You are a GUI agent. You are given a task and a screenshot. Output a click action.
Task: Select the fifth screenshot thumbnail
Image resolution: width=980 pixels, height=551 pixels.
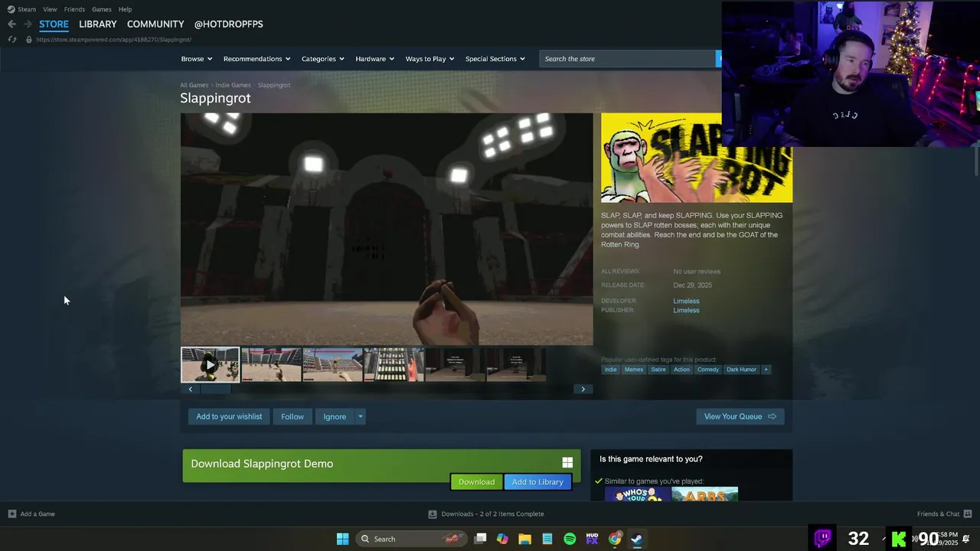click(455, 365)
